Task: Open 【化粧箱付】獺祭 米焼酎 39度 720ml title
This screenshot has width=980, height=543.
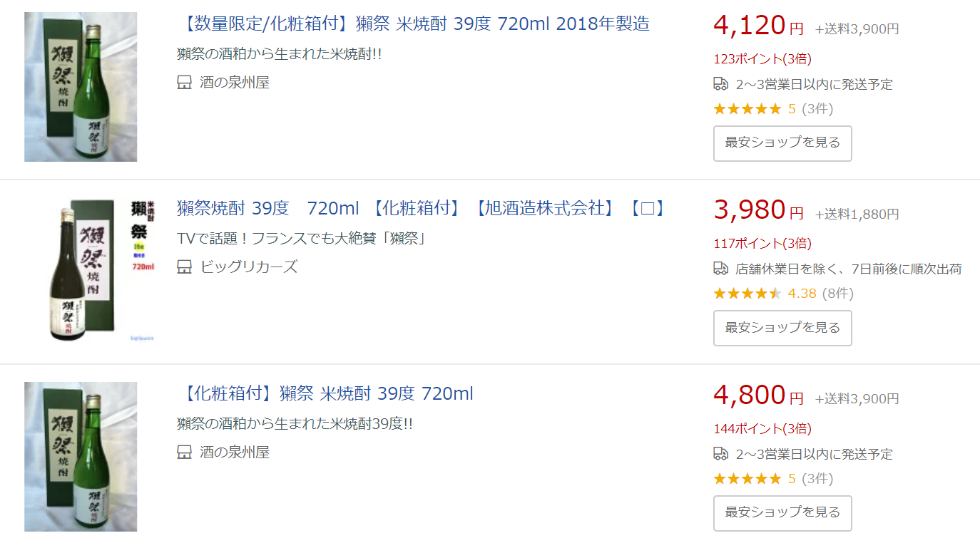Action: click(x=325, y=393)
